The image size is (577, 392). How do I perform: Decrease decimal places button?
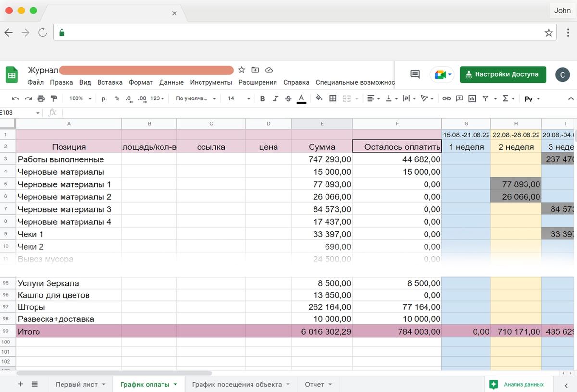(129, 98)
